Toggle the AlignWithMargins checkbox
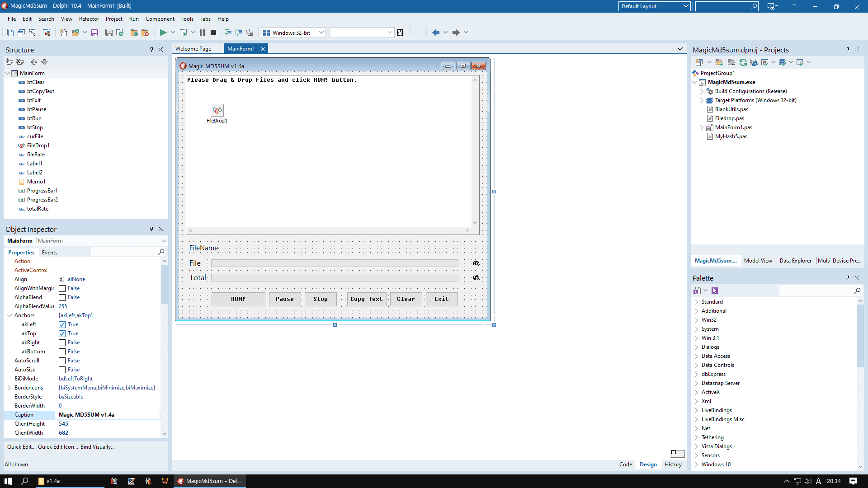The image size is (868, 488). coord(62,288)
